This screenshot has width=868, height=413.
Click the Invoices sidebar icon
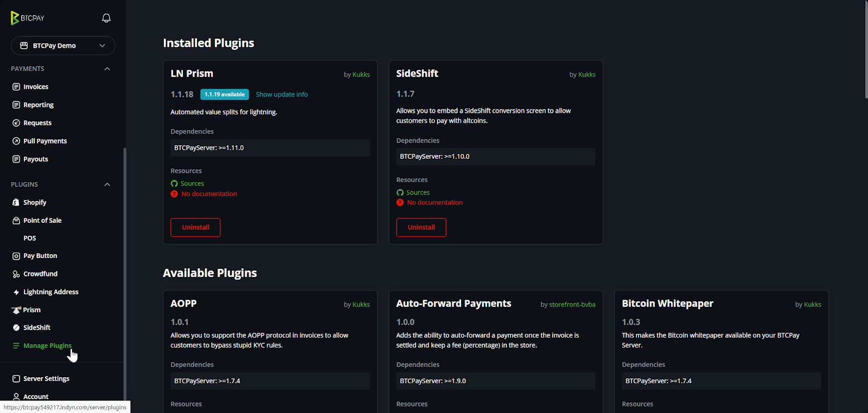tap(16, 87)
